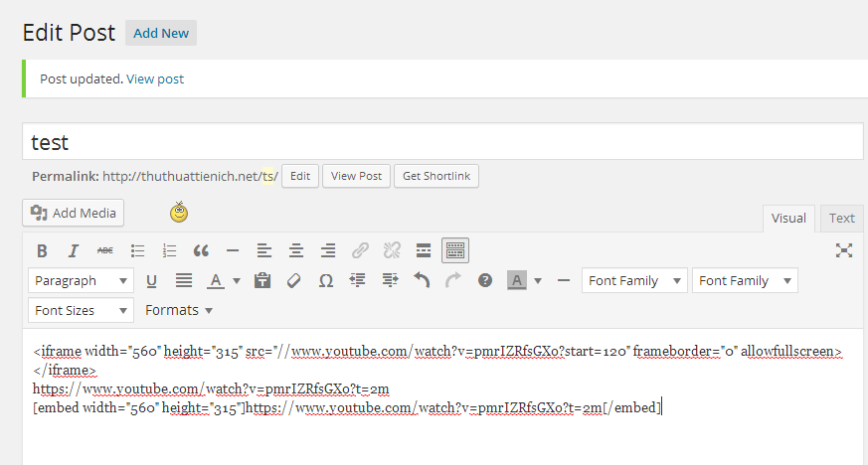Open distraction-free fullscreen writing mode

tap(844, 250)
